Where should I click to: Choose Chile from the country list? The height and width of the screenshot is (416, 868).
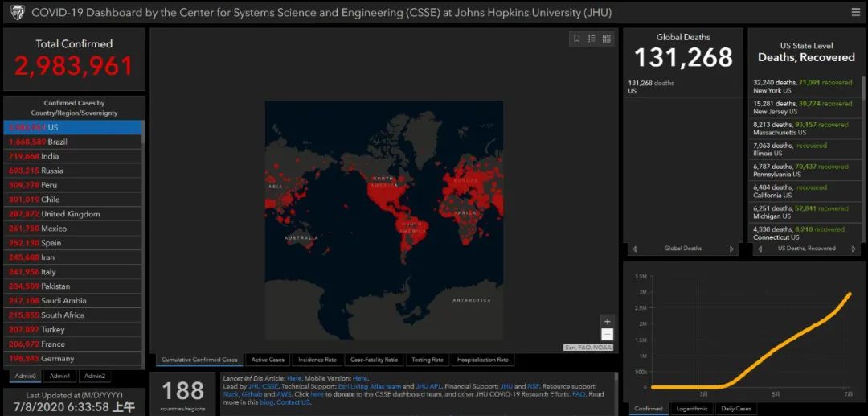(x=72, y=200)
